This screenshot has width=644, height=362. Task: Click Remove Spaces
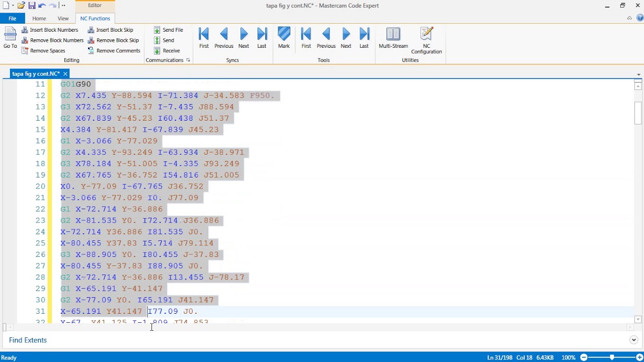pos(43,51)
